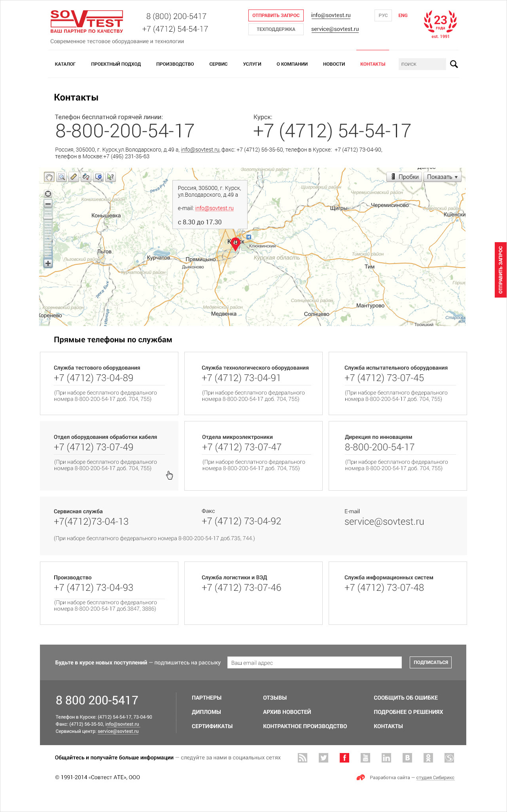The height and width of the screenshot is (812, 507).
Task: Open the ПРОЕКТНЫЙ ПОДХОД menu item
Action: 116,64
